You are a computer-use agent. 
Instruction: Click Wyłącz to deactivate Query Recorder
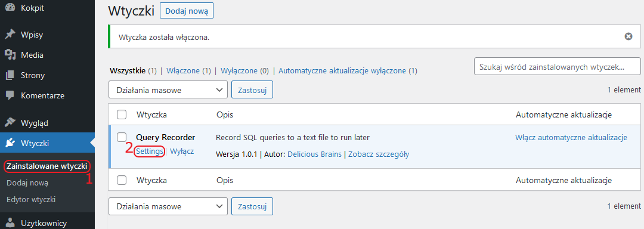pyautogui.click(x=182, y=151)
